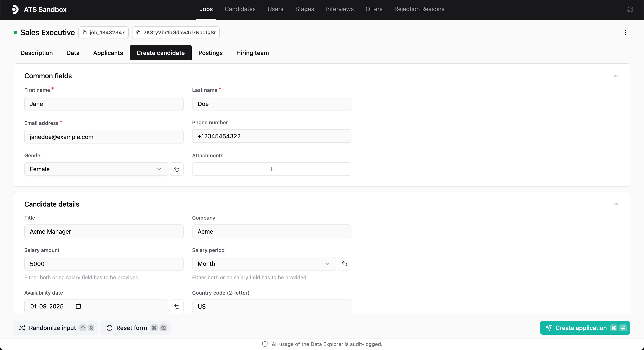This screenshot has height=350, width=644.
Task: Click the ATS Sandbox logo icon
Action: pyautogui.click(x=15, y=10)
